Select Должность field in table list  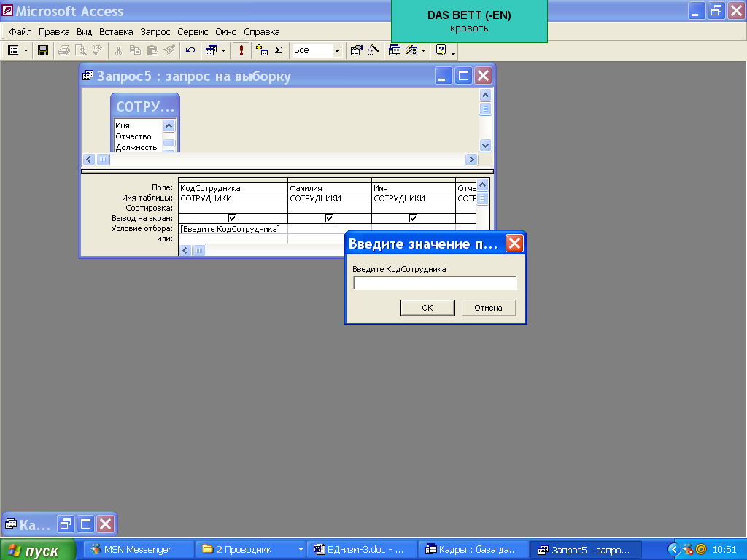pos(138,147)
